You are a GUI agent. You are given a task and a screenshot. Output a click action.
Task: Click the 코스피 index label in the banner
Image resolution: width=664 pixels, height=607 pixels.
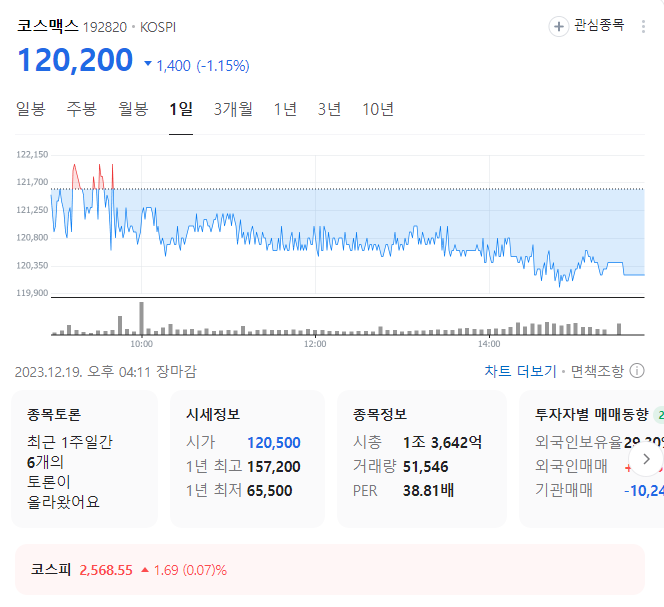[51, 569]
